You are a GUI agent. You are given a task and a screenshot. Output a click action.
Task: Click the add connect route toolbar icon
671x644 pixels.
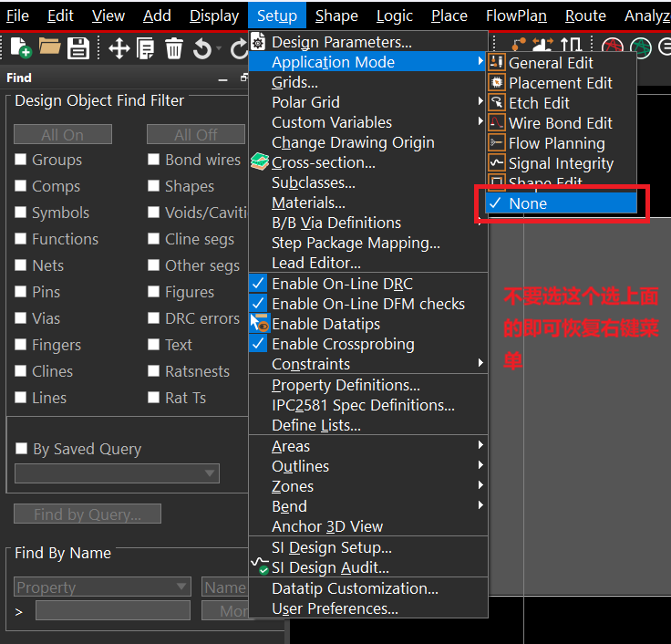(x=518, y=45)
